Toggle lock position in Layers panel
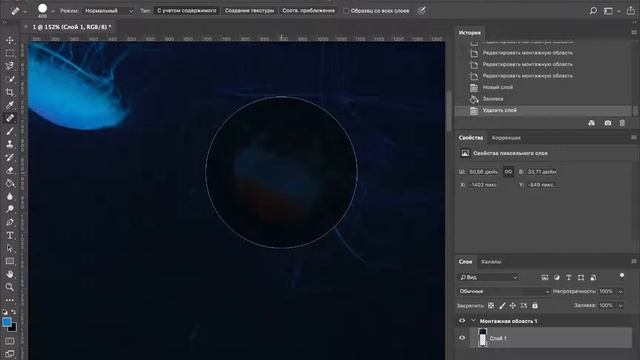Viewport: 640px width, 360px height. point(513,305)
